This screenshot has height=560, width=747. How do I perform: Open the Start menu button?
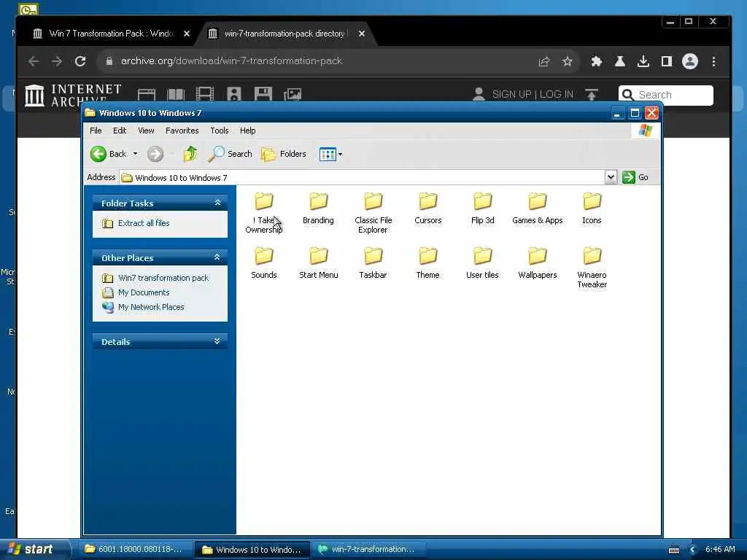[x=34, y=549]
